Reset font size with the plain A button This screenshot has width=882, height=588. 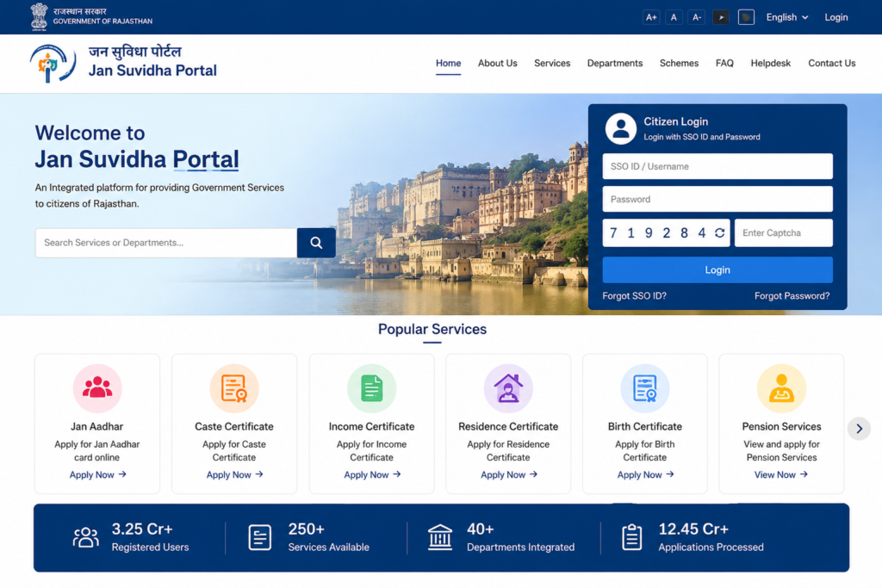[674, 17]
